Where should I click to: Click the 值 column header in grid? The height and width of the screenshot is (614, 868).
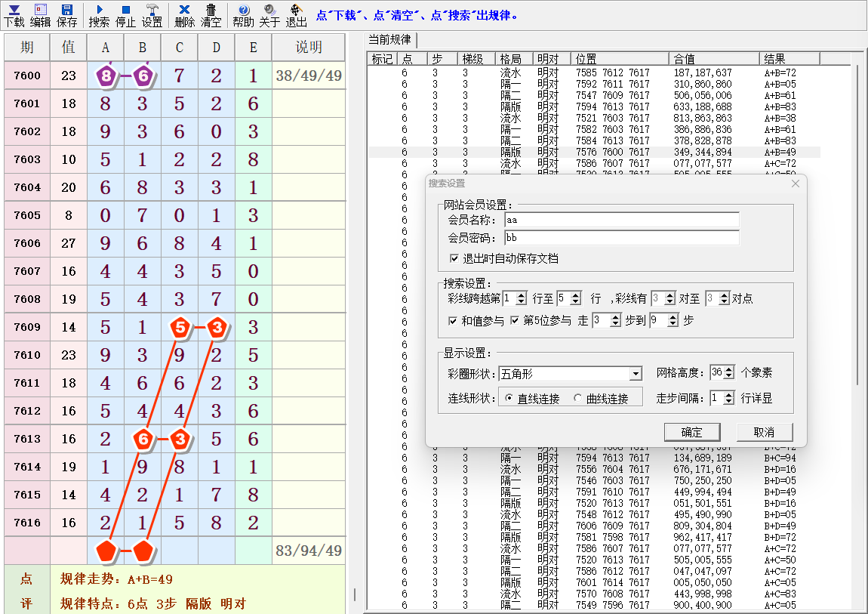click(69, 48)
